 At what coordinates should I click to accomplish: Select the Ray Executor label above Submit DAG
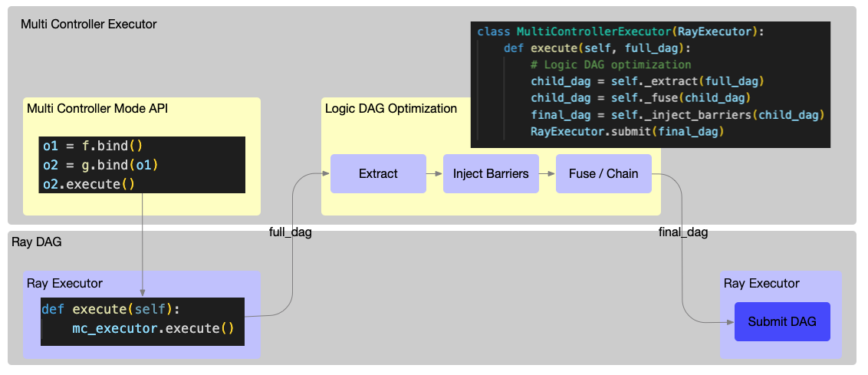tap(761, 283)
